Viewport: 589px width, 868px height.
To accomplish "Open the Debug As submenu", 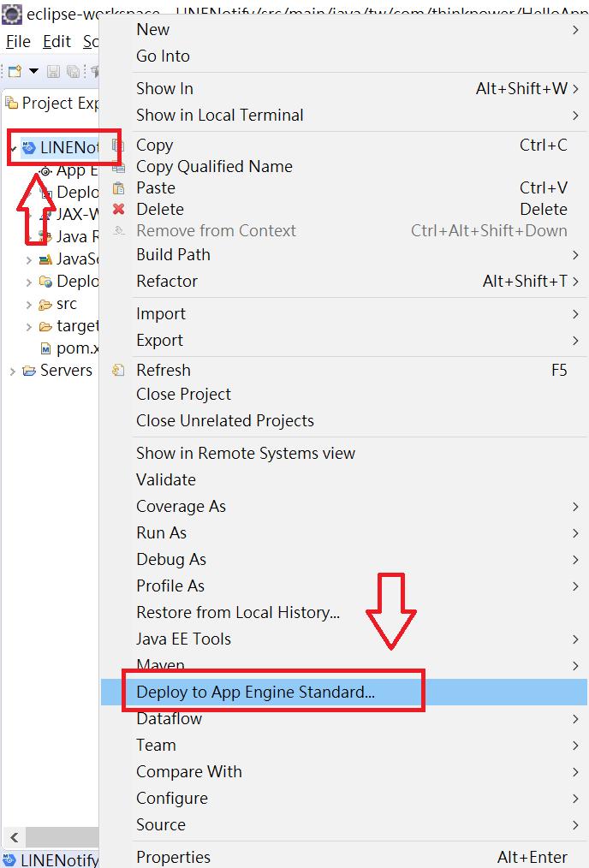I will pyautogui.click(x=344, y=560).
